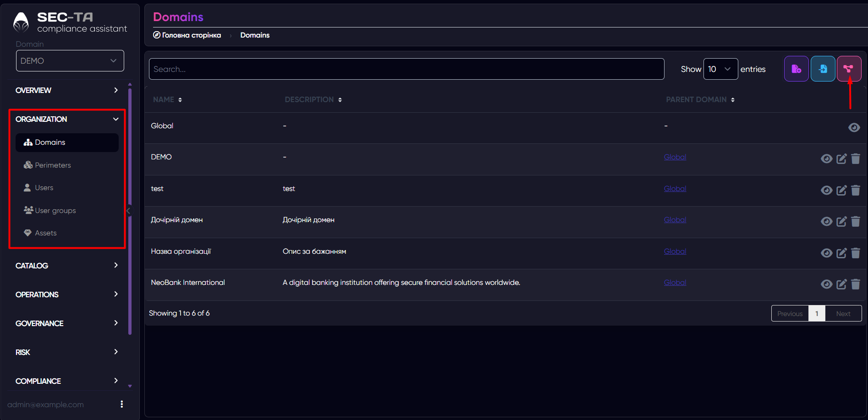Go to the Next page of results

point(843,314)
